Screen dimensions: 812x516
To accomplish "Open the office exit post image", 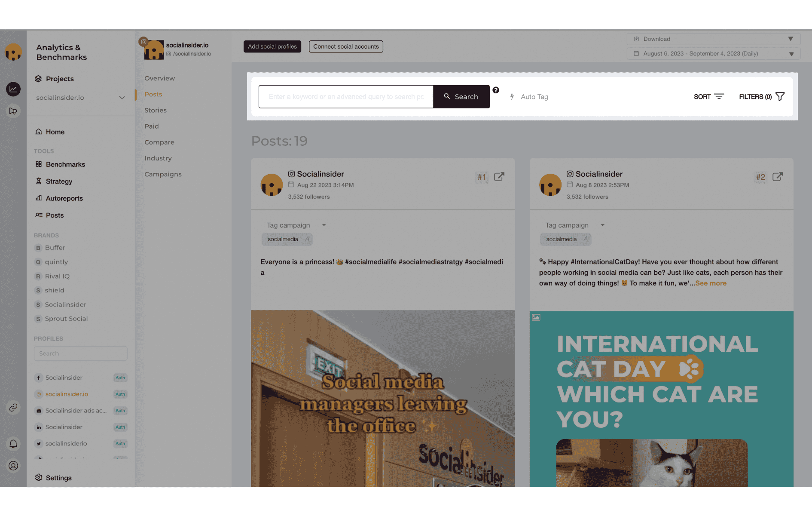I will (x=383, y=399).
